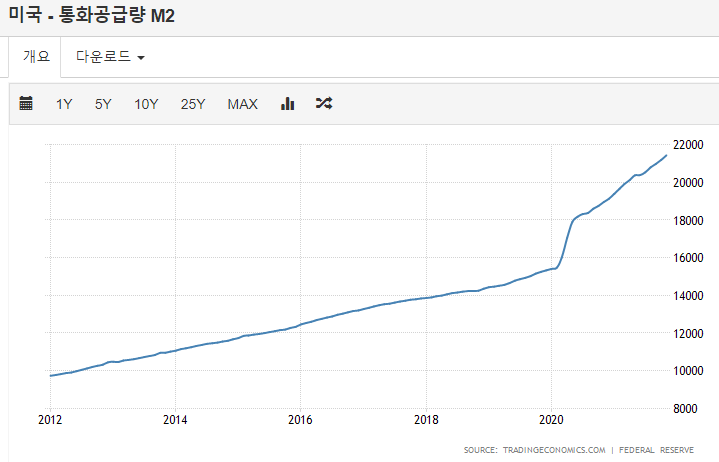Click the 22000 y-axis label

(688, 144)
